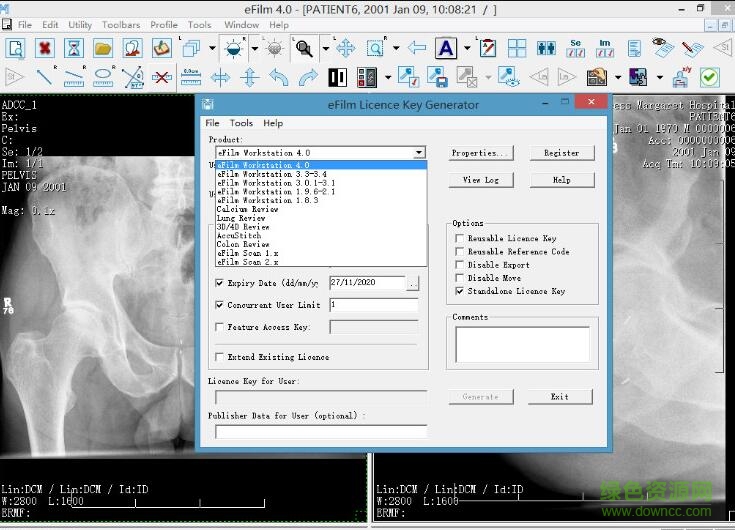This screenshot has width=735, height=530.
Task: Choose Lung Review from the product list
Action: (241, 218)
